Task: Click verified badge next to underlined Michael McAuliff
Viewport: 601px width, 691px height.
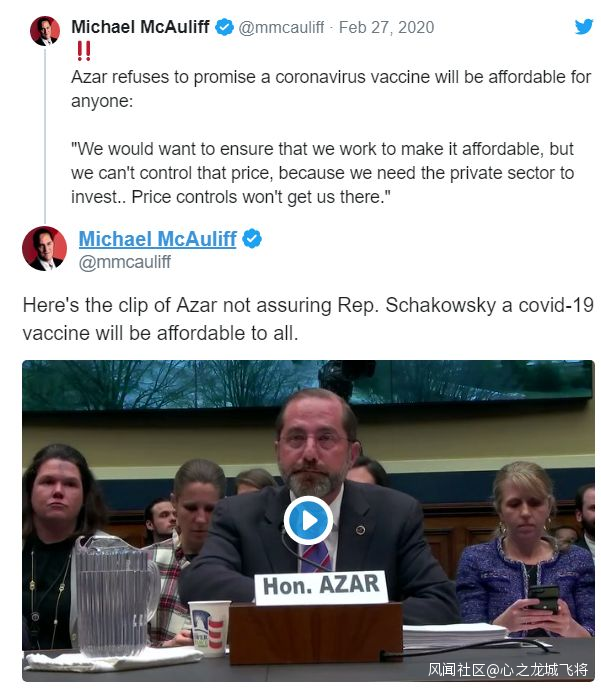Action: [252, 239]
